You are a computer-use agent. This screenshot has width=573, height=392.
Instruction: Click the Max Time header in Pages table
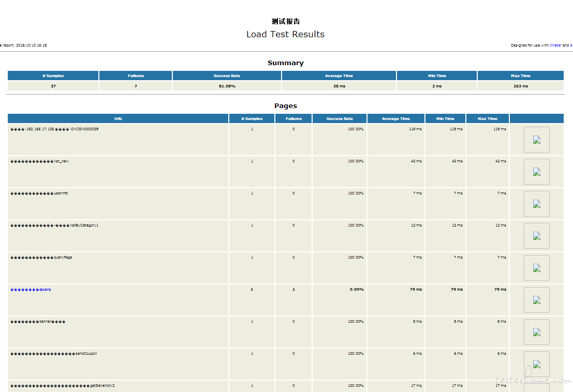[488, 118]
